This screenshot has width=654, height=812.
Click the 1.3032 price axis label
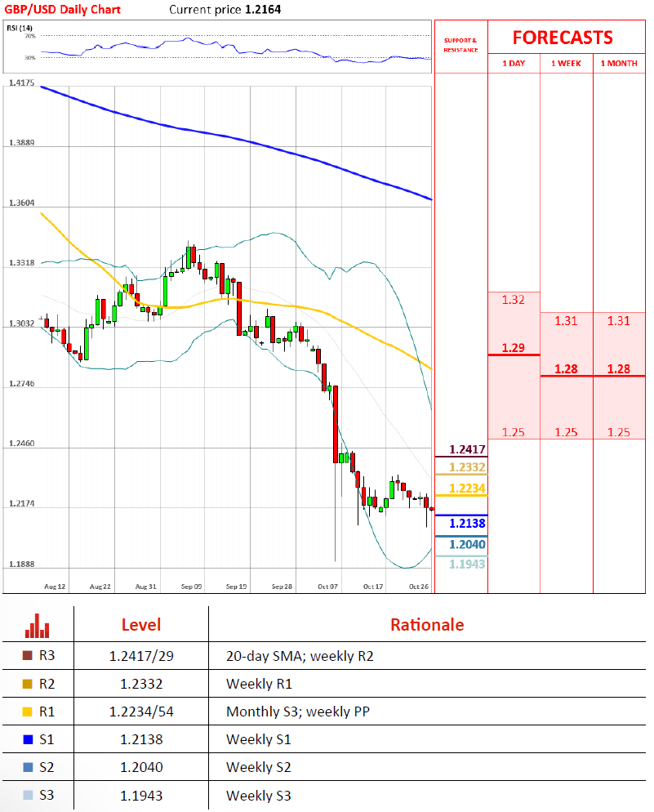click(x=22, y=323)
